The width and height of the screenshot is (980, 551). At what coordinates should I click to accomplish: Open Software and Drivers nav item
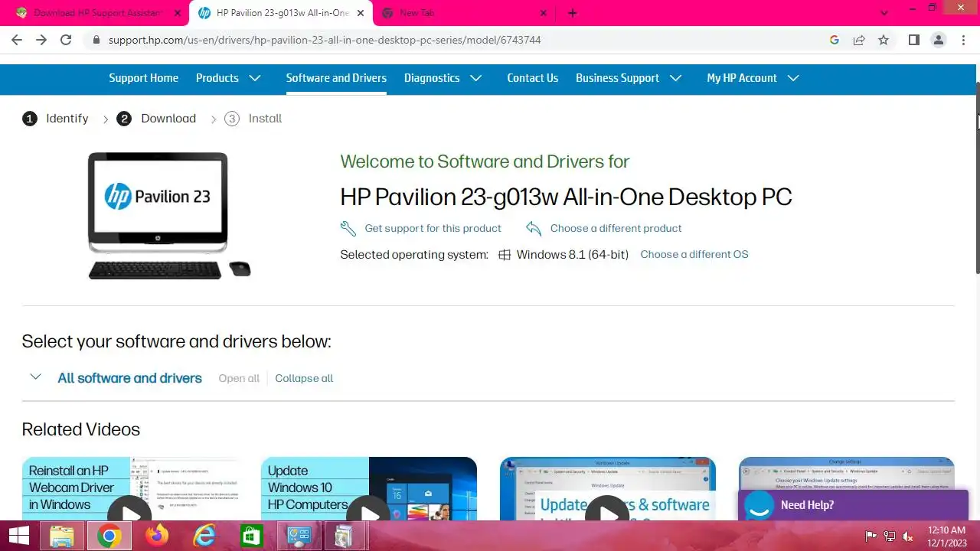tap(336, 78)
